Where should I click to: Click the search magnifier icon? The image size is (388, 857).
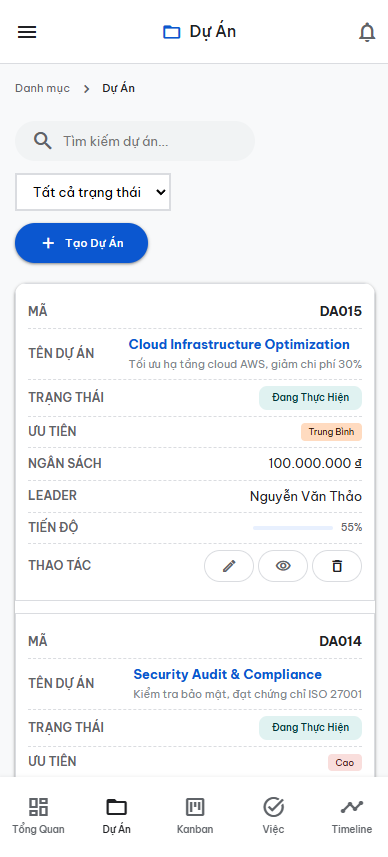click(x=43, y=141)
